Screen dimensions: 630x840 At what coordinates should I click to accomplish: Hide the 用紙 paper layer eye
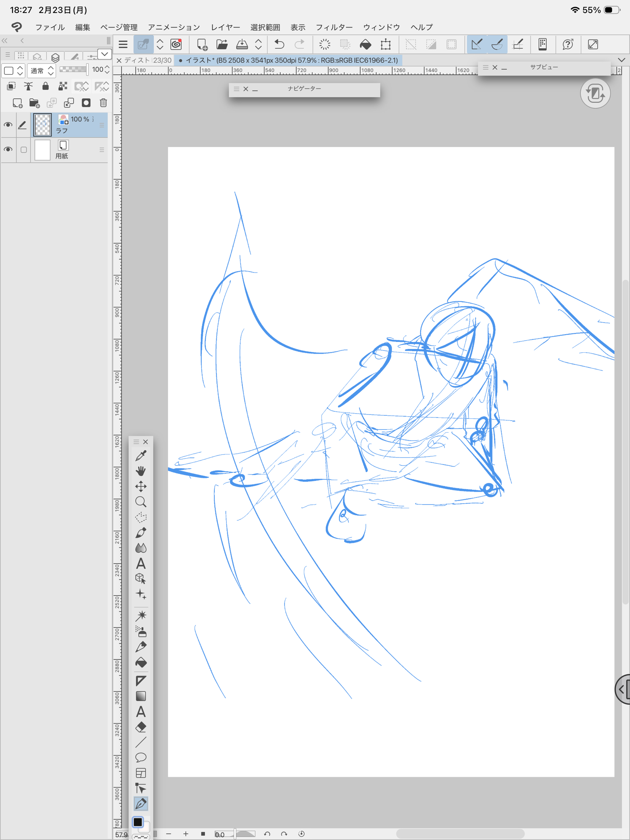click(x=8, y=150)
